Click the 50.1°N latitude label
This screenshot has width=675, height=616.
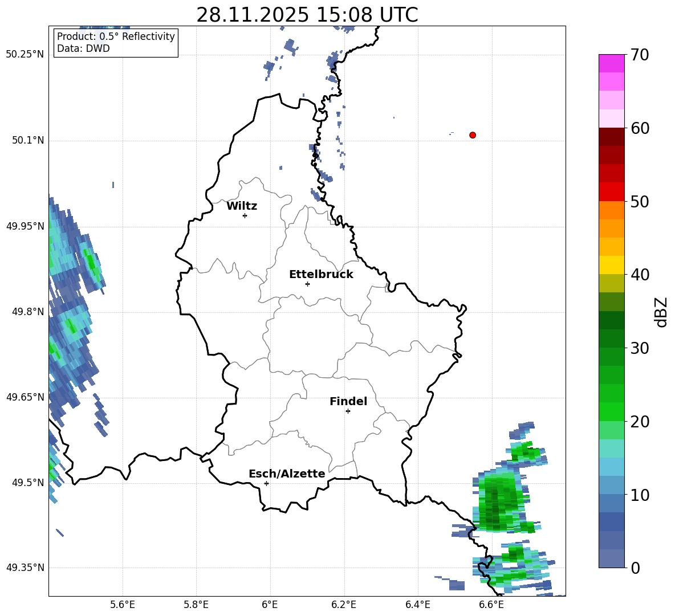pos(28,140)
